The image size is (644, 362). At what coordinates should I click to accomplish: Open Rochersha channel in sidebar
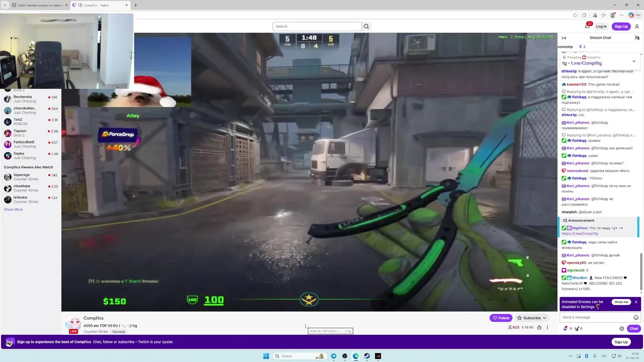pos(31,99)
